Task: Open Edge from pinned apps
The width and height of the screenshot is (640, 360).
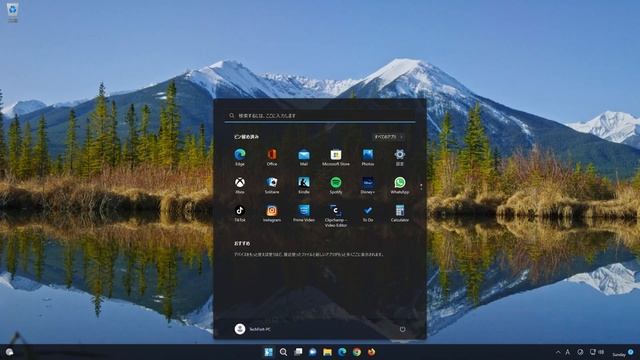Action: (240, 157)
